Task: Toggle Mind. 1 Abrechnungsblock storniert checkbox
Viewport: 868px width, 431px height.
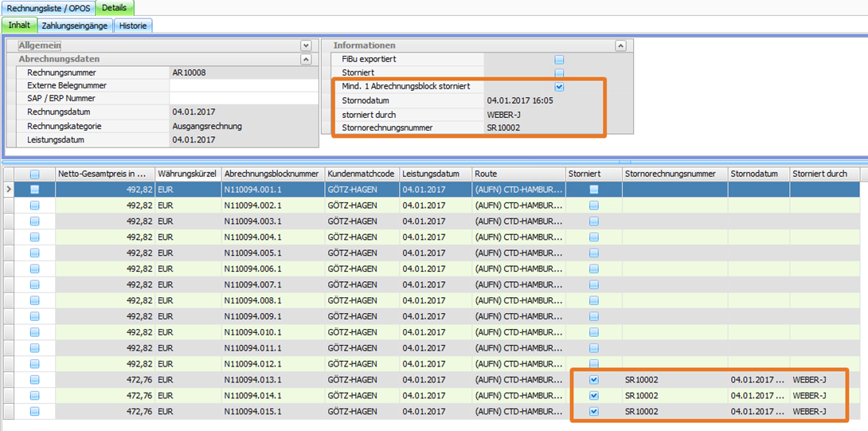Action: (x=559, y=87)
